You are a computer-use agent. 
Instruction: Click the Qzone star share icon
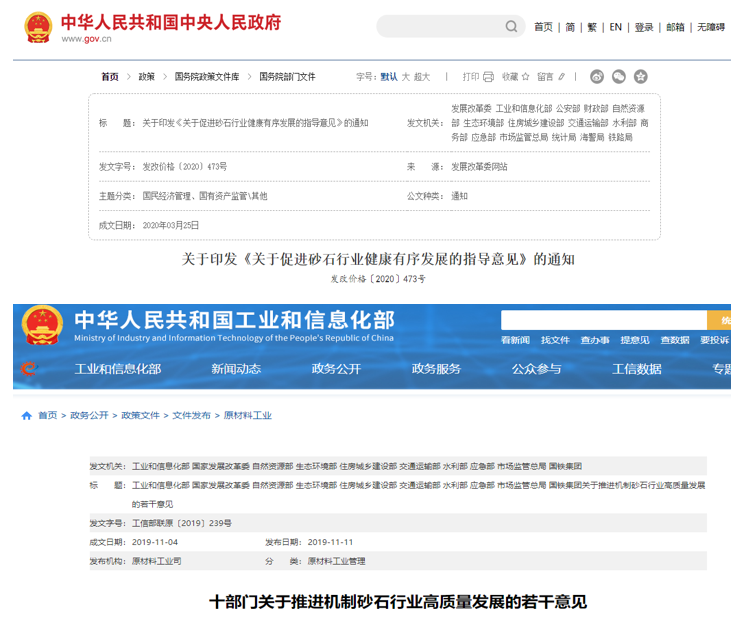pos(641,76)
